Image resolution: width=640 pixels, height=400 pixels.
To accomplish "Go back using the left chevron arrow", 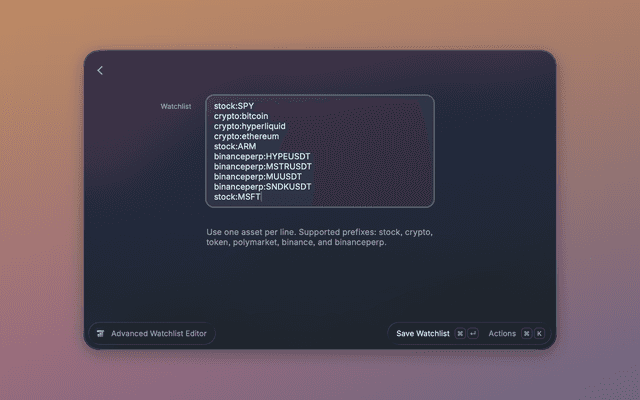I will [100, 71].
